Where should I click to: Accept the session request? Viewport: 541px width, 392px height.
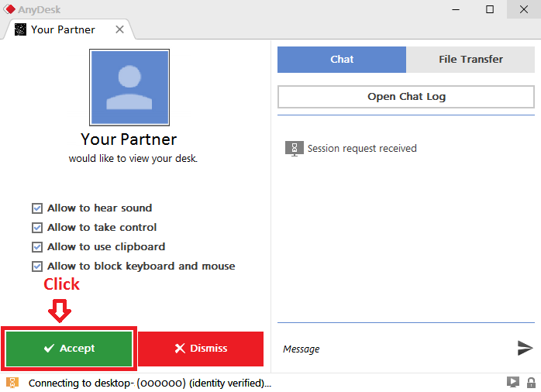(x=69, y=349)
